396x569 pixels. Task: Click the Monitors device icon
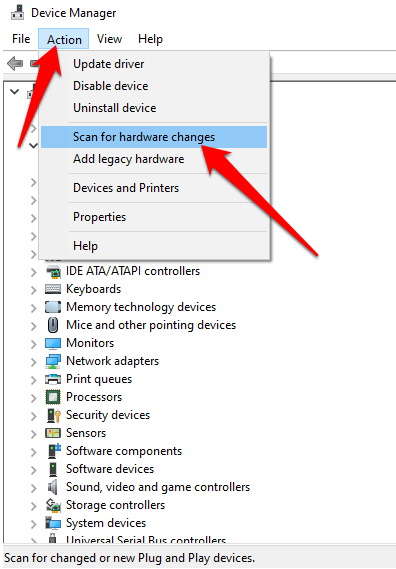coord(53,343)
